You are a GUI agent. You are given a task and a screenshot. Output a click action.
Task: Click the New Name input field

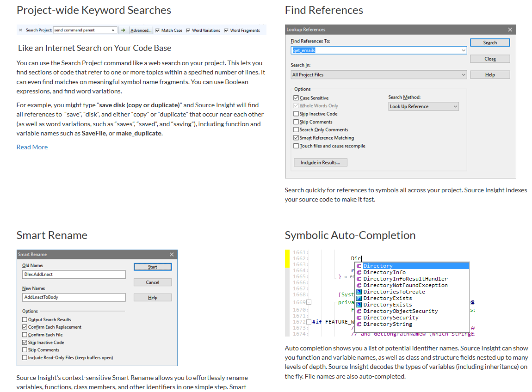click(x=74, y=297)
